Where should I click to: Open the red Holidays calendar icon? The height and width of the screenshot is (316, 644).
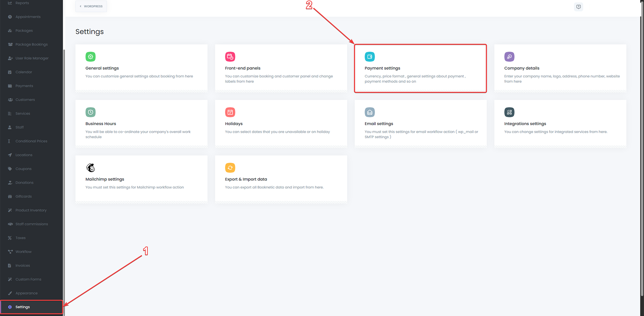[x=230, y=112]
